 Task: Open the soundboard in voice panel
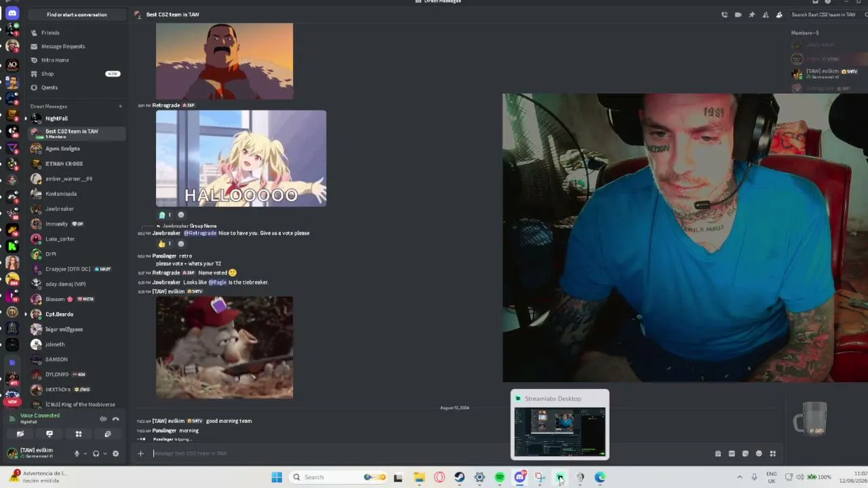click(108, 434)
